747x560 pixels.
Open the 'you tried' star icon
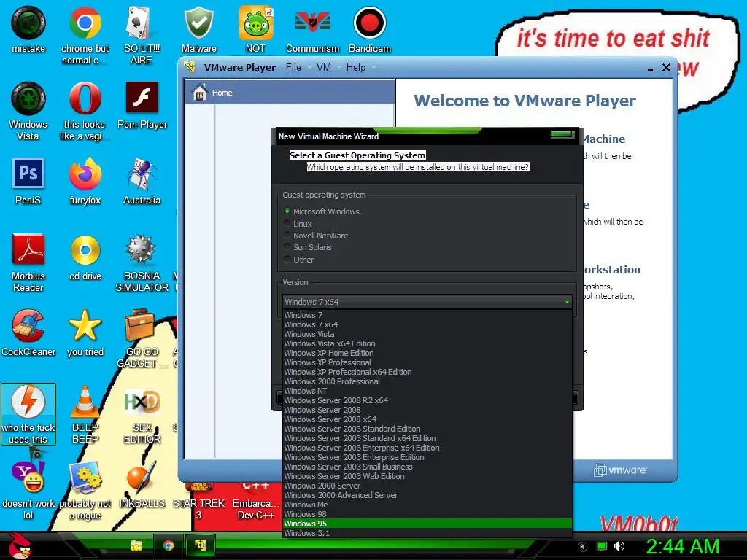[85, 332]
